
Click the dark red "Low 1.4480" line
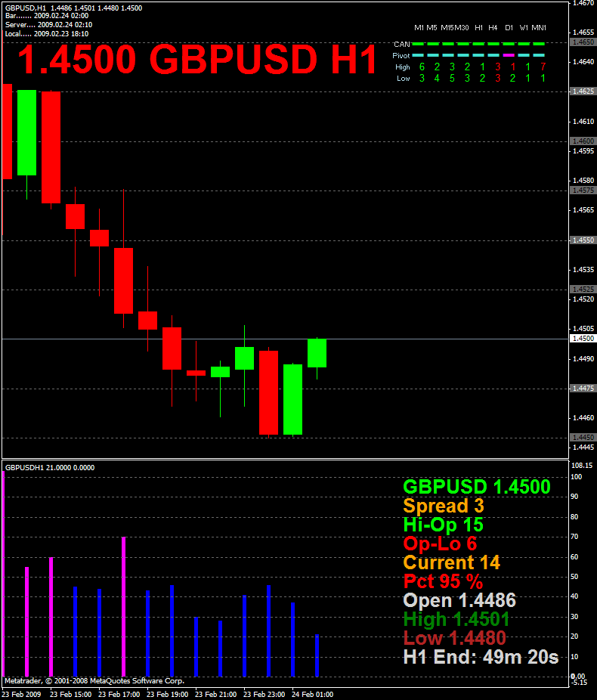[x=455, y=639]
